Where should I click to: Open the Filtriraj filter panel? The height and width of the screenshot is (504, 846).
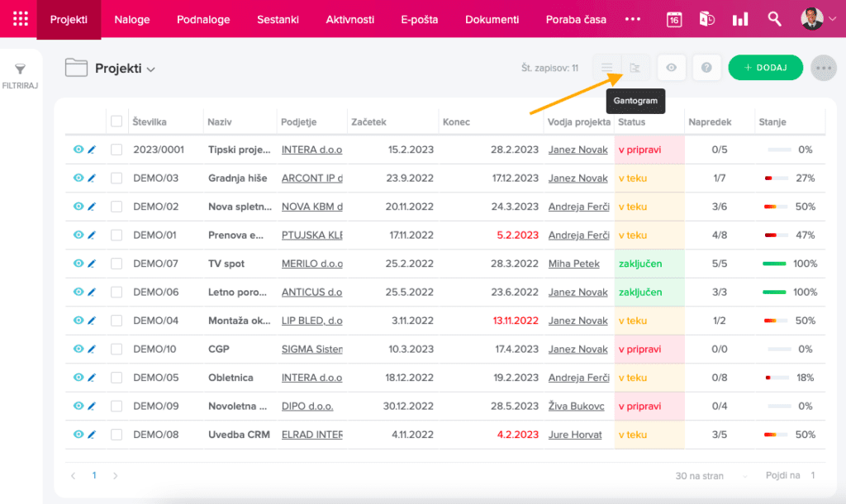[x=21, y=75]
